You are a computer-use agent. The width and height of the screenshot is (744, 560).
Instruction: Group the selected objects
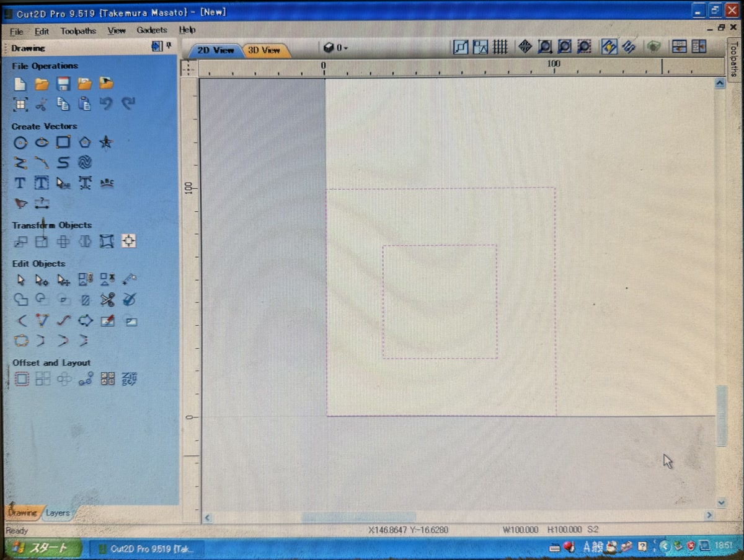[85, 280]
